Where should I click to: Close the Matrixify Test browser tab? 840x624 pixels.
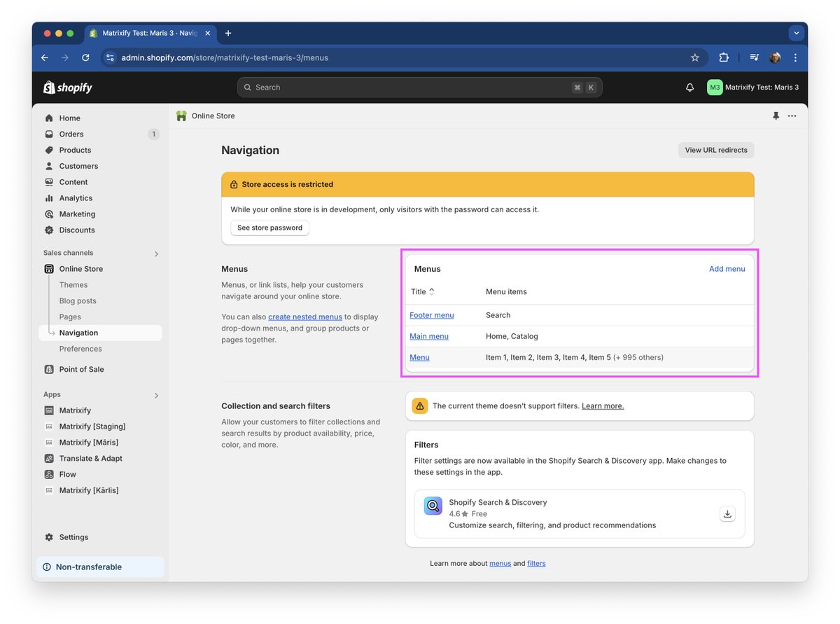pos(207,33)
